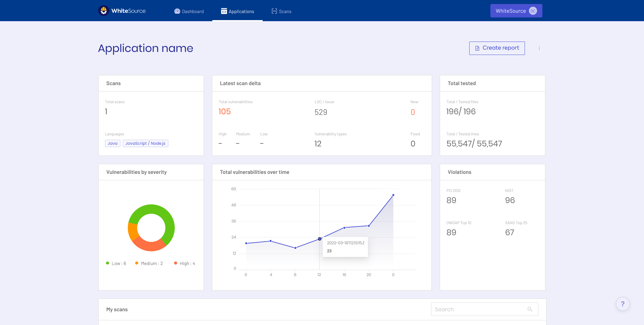Viewport: 644px width, 325px height.
Task: Select the JavaScript / Node.js language tag
Action: point(145,143)
